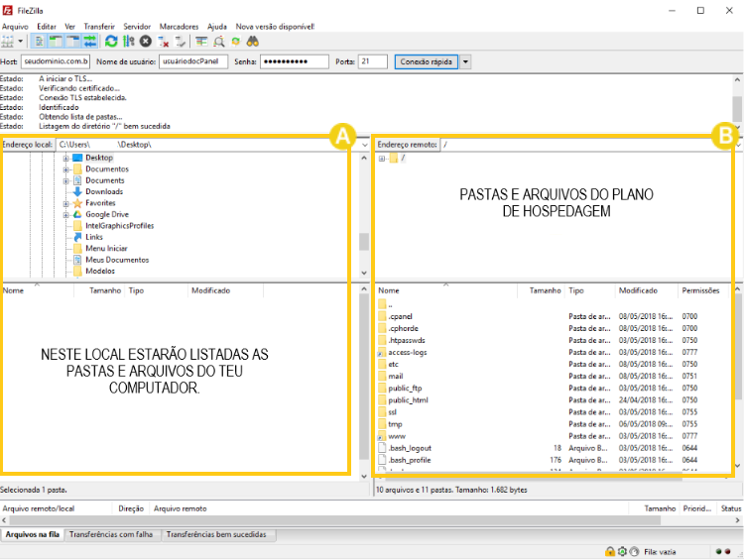Click the encryption lock status icon
The width and height of the screenshot is (744, 560).
[x=610, y=551]
